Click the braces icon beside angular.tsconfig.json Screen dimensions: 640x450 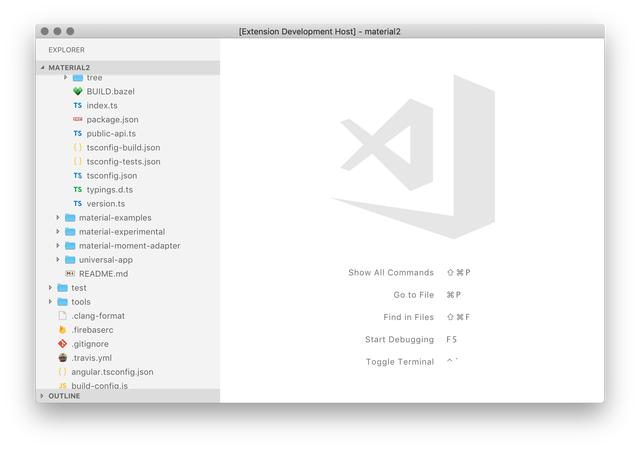click(x=62, y=372)
